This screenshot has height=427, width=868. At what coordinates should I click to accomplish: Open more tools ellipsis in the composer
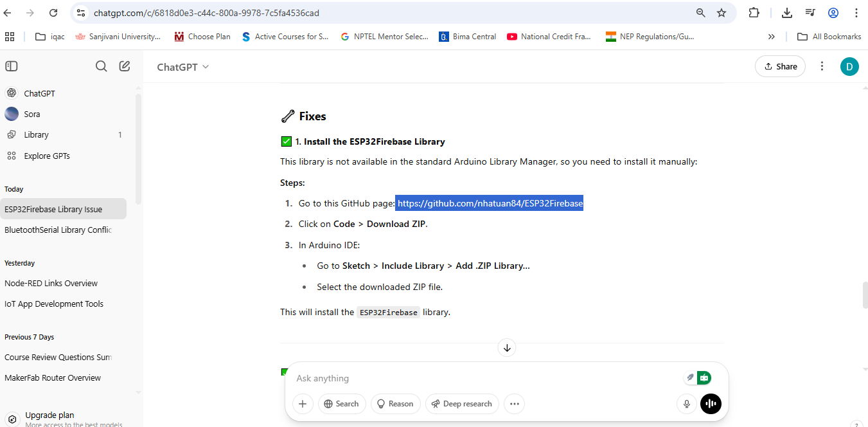514,404
